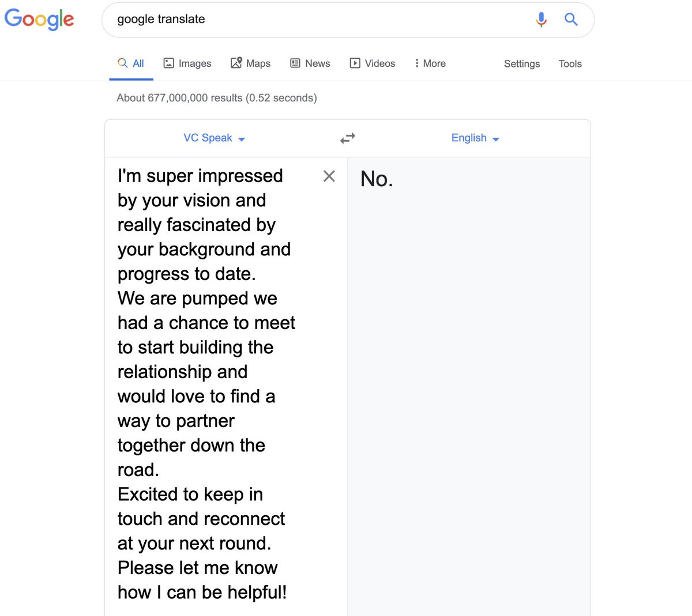
Task: Open the English target language dropdown
Action: click(475, 138)
